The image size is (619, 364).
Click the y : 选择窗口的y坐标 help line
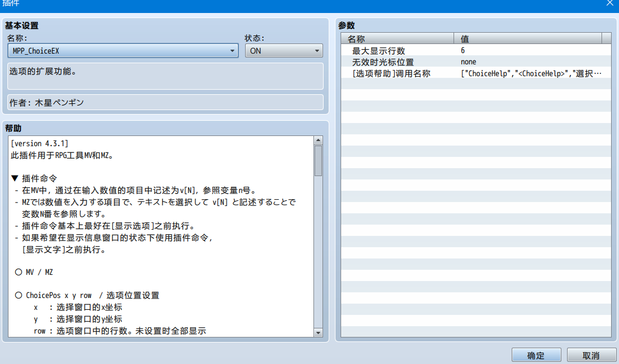pyautogui.click(x=78, y=319)
